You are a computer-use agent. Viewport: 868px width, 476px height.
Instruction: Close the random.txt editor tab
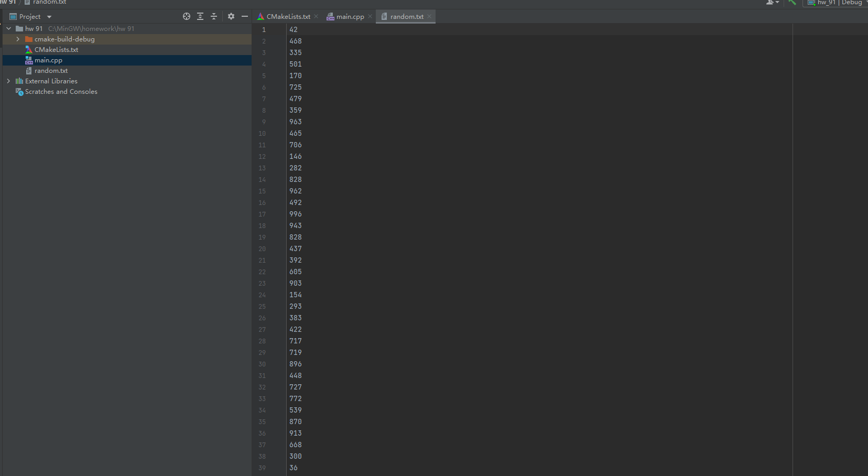pos(429,16)
